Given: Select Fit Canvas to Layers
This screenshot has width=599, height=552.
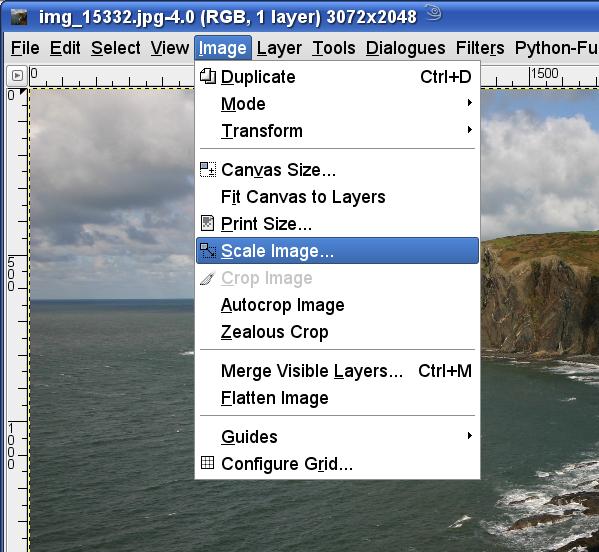Looking at the screenshot, I should click(337, 197).
